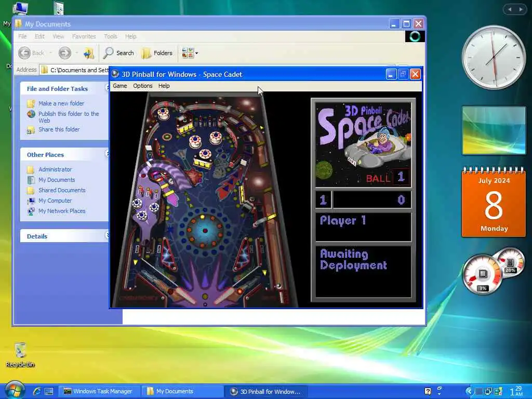532x399 pixels.
Task: Launch Internet Explorer from quick launch
Action: [37, 391]
